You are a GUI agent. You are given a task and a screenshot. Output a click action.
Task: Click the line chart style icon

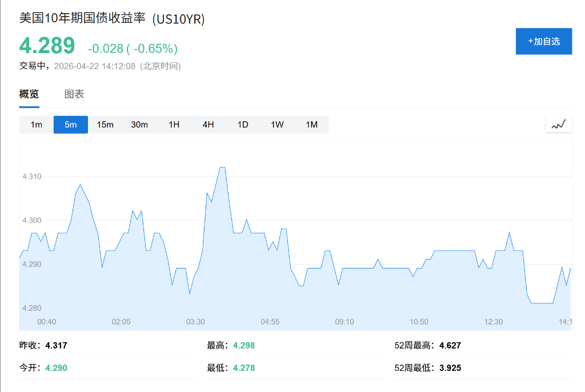(559, 123)
